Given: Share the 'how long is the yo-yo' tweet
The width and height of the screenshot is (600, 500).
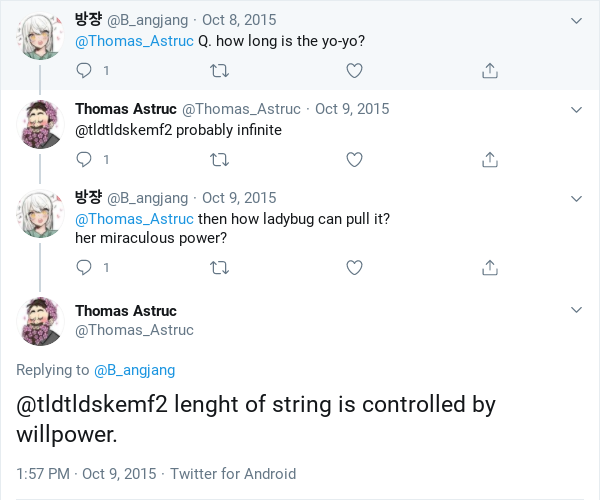Looking at the screenshot, I should click(x=490, y=71).
